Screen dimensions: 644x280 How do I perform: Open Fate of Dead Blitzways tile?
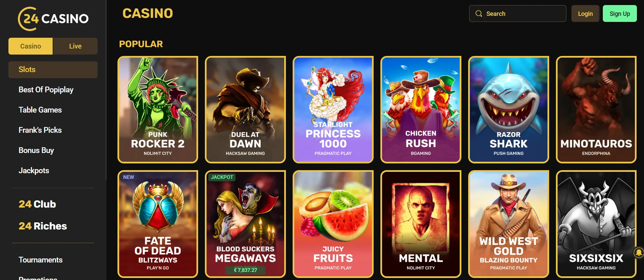pos(158,224)
